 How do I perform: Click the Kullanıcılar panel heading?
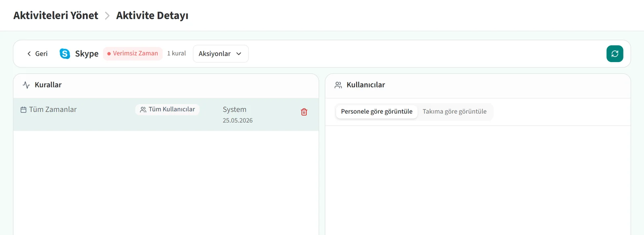366,85
